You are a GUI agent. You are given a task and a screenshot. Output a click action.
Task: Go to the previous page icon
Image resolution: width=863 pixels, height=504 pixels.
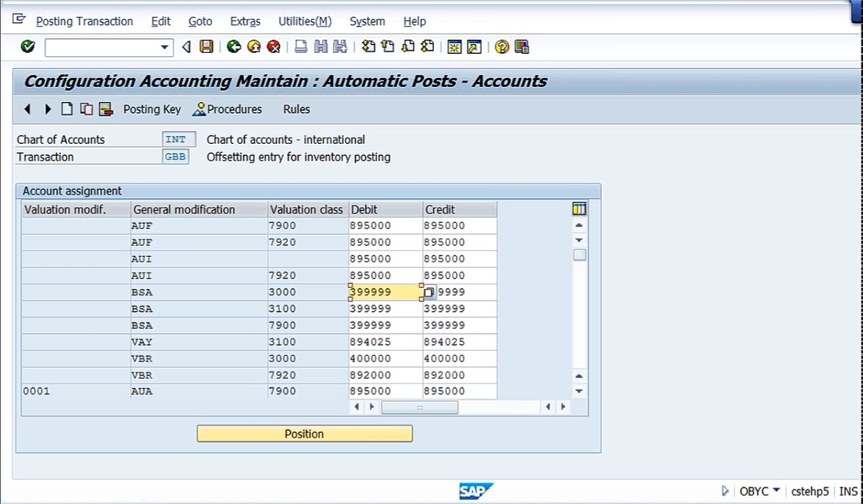coord(388,47)
